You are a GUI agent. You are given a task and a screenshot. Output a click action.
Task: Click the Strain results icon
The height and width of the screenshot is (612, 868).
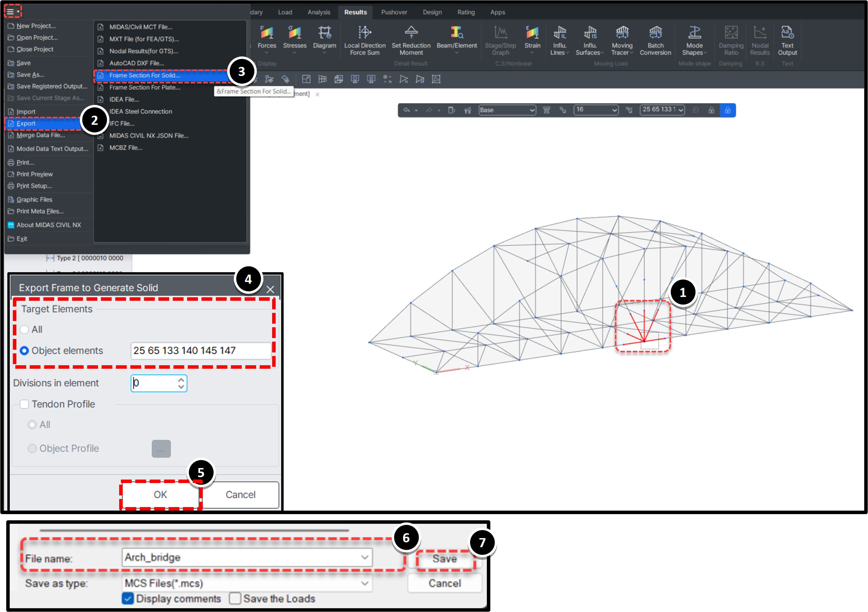(532, 38)
